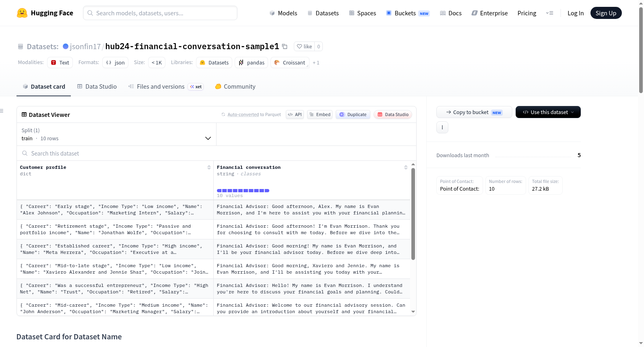Open Buckets in the navigation
644x347 pixels.
408,13
